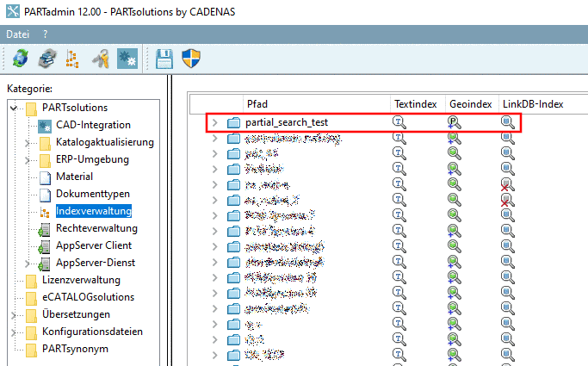Image resolution: width=588 pixels, height=366 pixels.
Task: Select Dokumenttypen in the category tree
Action: coord(93,194)
